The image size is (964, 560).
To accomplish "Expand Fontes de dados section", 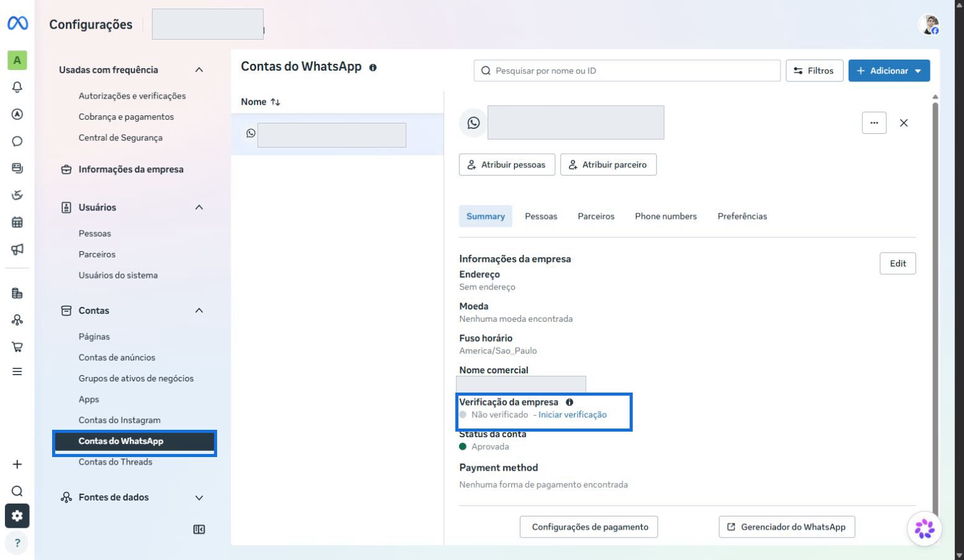I will [199, 497].
